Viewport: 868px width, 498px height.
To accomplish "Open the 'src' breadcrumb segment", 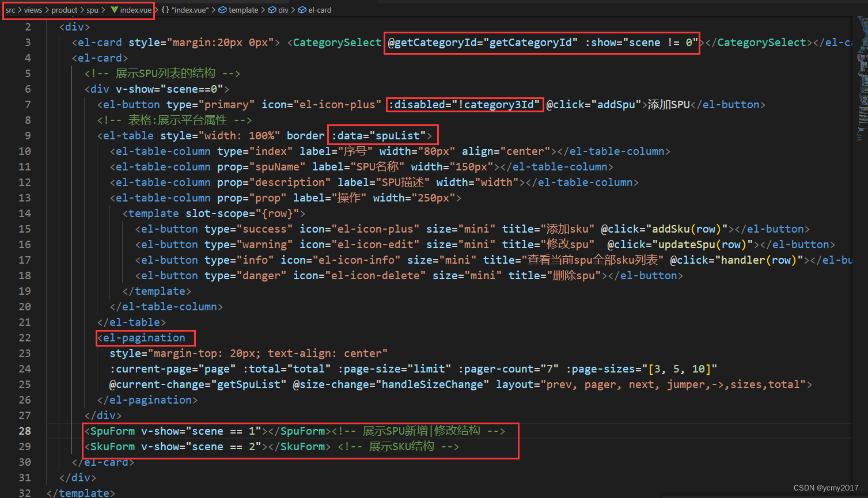I will click(x=10, y=10).
